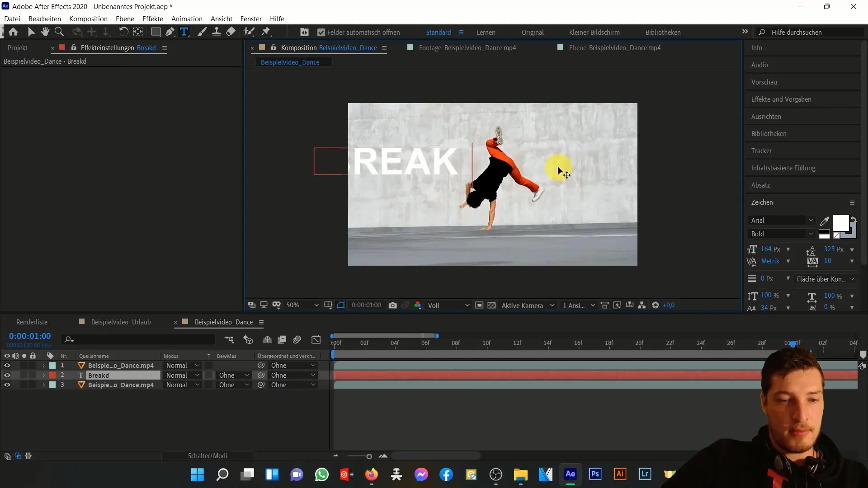
Task: Click the snapshot camera icon
Action: click(x=392, y=305)
